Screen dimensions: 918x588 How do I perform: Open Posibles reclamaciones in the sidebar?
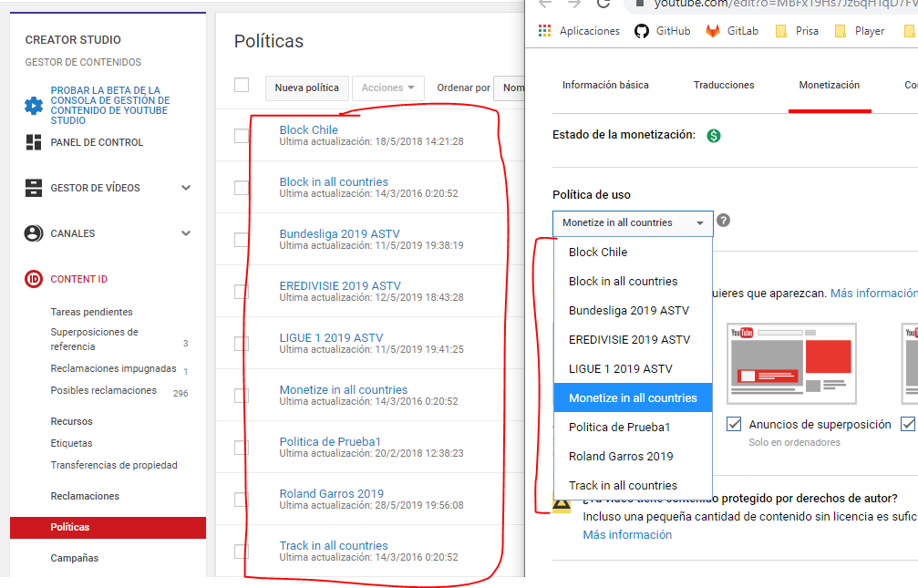coord(104,391)
